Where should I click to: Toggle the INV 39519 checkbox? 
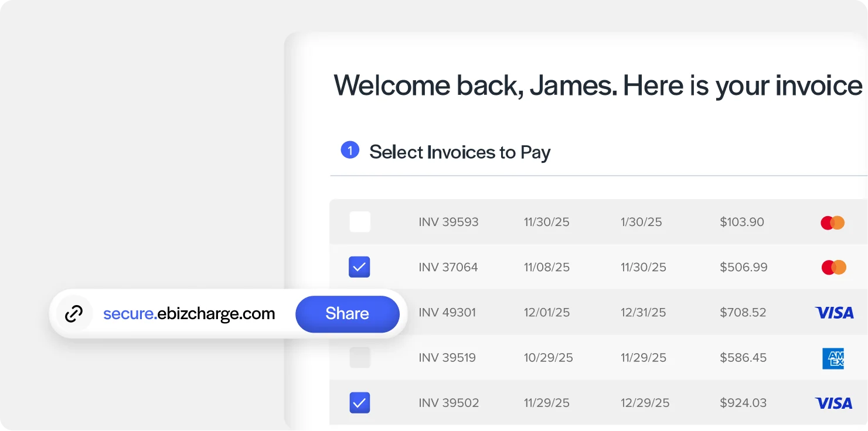tap(360, 358)
